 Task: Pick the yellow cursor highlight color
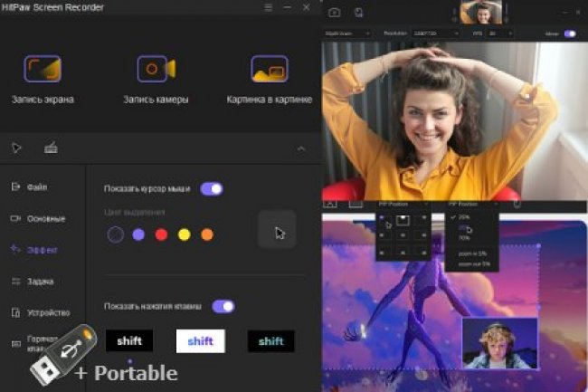tap(185, 234)
